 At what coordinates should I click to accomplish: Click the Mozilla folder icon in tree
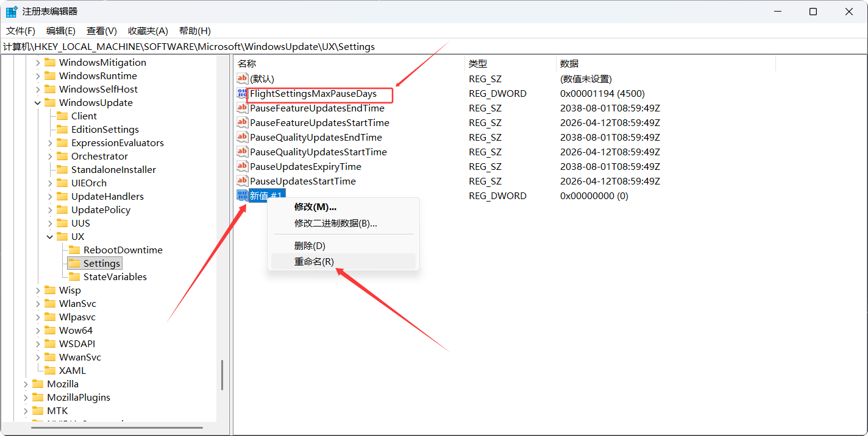pos(38,384)
